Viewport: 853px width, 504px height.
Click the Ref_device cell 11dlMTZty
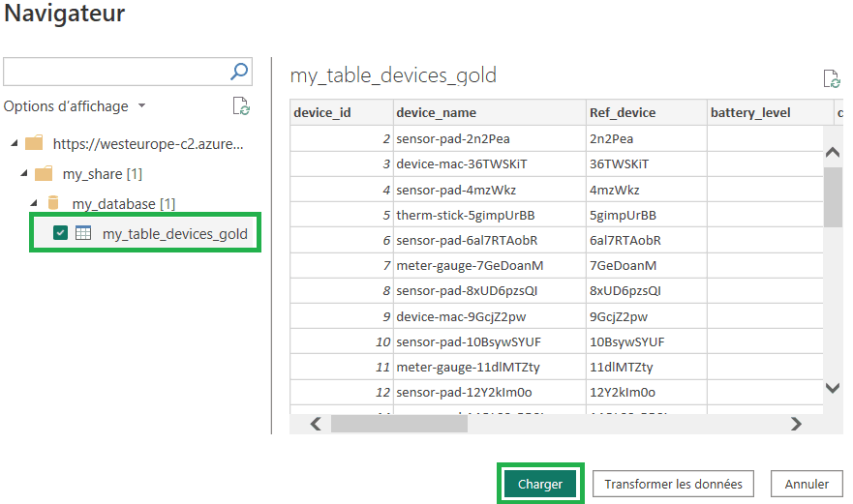click(646, 367)
